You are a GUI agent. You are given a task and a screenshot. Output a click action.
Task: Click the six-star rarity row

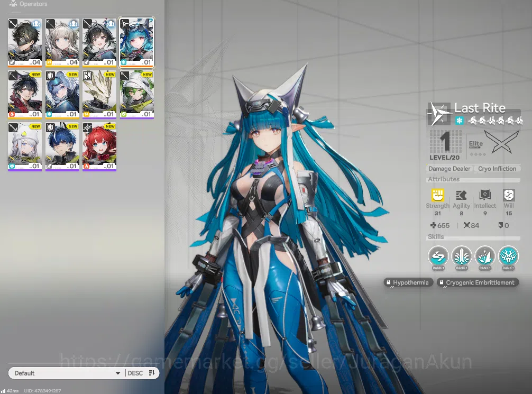(x=496, y=121)
